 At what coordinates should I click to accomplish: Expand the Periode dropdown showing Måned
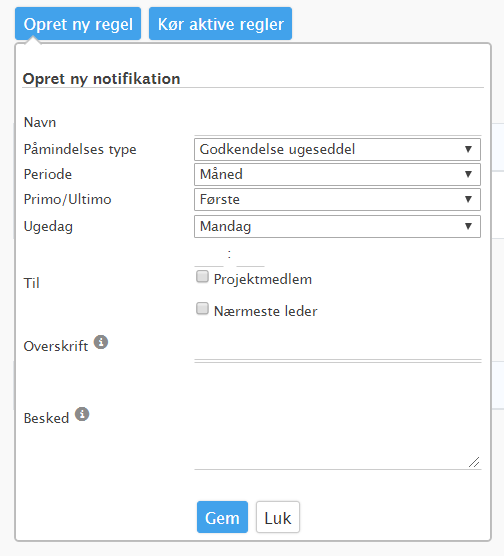coord(337,174)
